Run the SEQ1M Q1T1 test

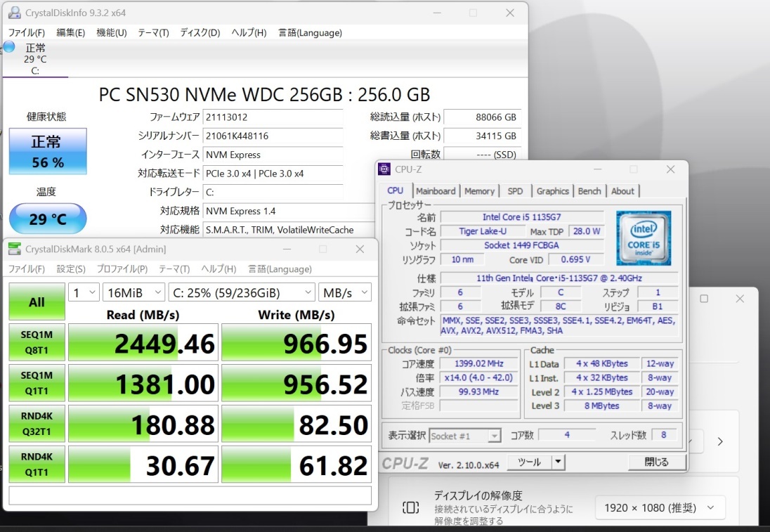pos(37,383)
